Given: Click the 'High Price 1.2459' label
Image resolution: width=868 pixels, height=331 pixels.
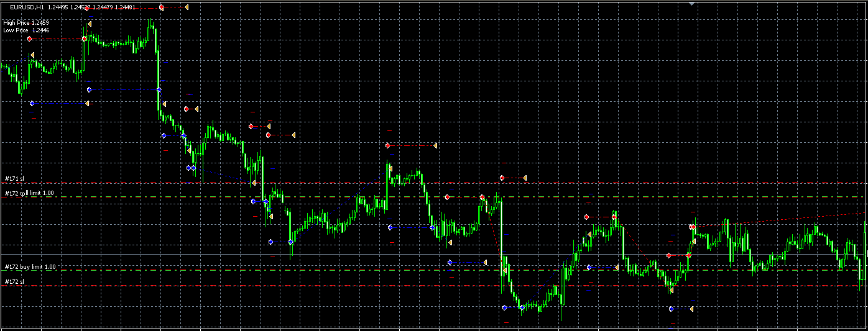Looking at the screenshot, I should tap(26, 22).
